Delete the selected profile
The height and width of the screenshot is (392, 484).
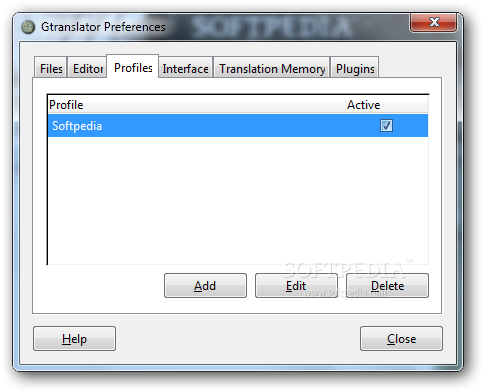click(387, 286)
